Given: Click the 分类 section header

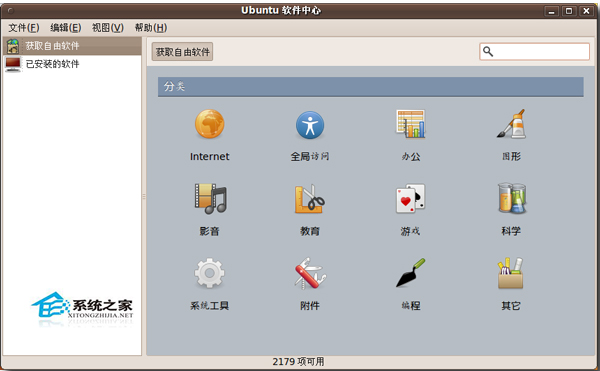Looking at the screenshot, I should coord(370,86).
